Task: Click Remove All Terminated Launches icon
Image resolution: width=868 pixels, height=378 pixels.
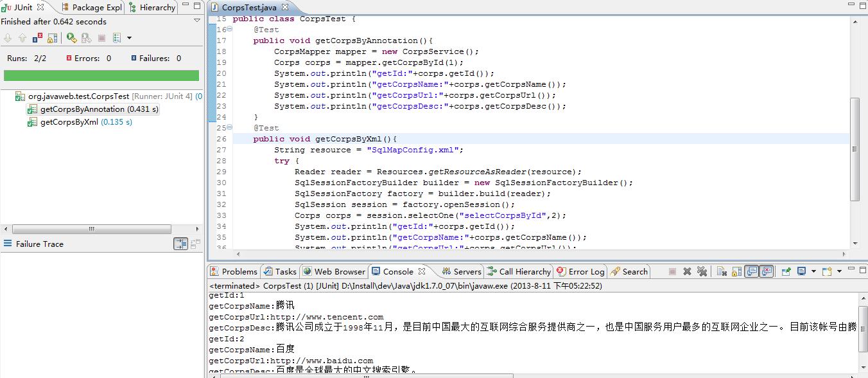Action: click(702, 271)
